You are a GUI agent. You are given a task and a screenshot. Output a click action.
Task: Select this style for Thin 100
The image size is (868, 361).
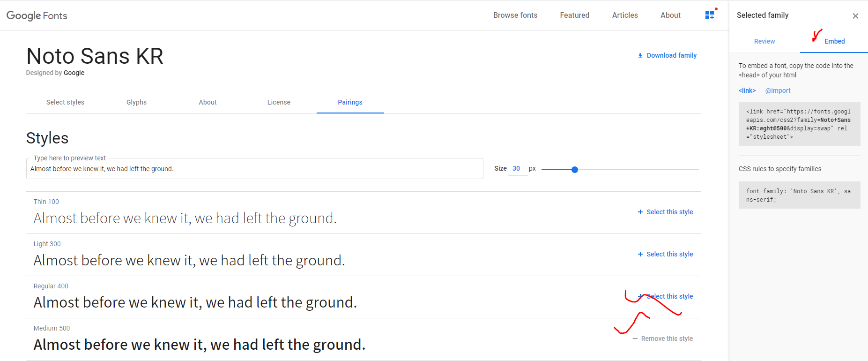[x=665, y=212]
